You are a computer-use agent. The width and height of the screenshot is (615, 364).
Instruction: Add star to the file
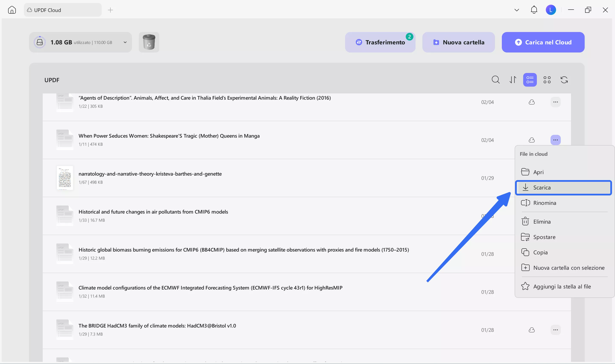coord(562,287)
